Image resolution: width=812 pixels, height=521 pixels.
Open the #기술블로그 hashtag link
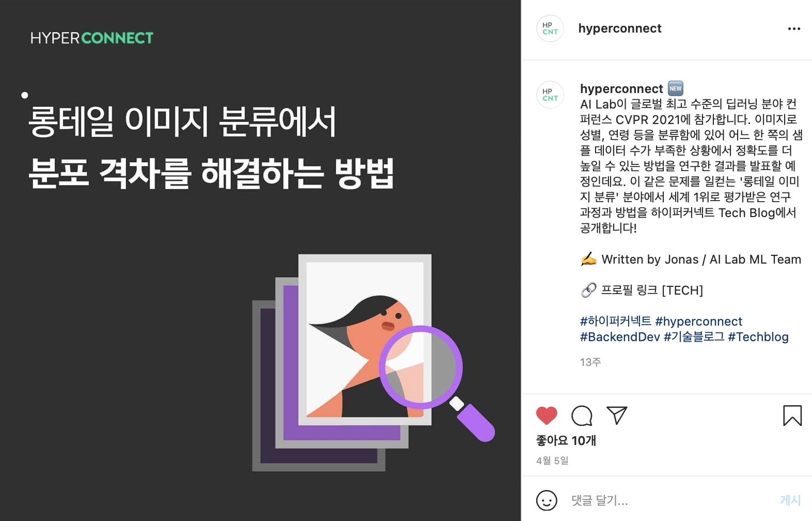tap(694, 337)
